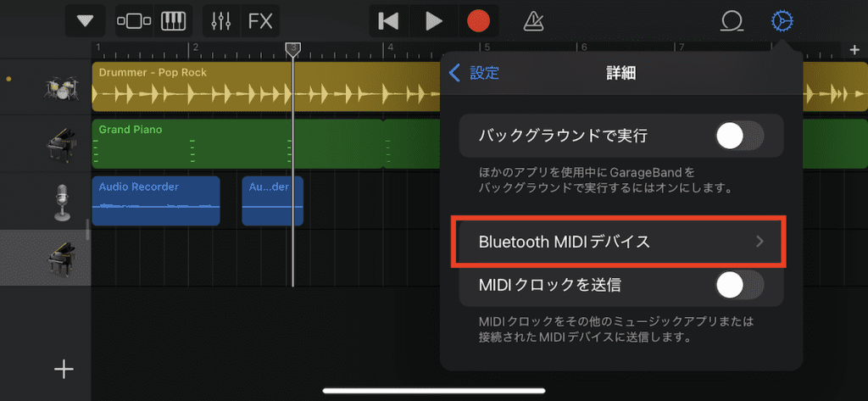Select the Drummer track icon
The height and width of the screenshot is (401, 868).
[61, 86]
